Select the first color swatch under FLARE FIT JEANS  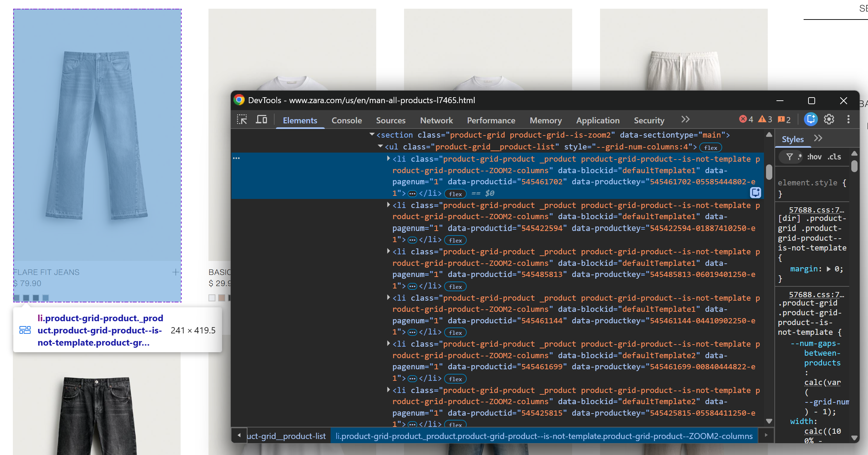[x=16, y=298]
